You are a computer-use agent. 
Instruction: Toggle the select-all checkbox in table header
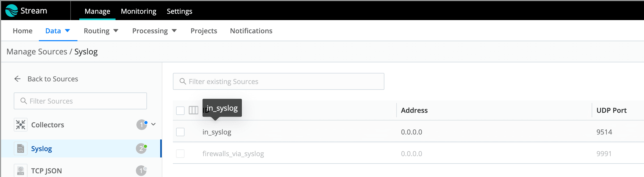click(x=180, y=110)
